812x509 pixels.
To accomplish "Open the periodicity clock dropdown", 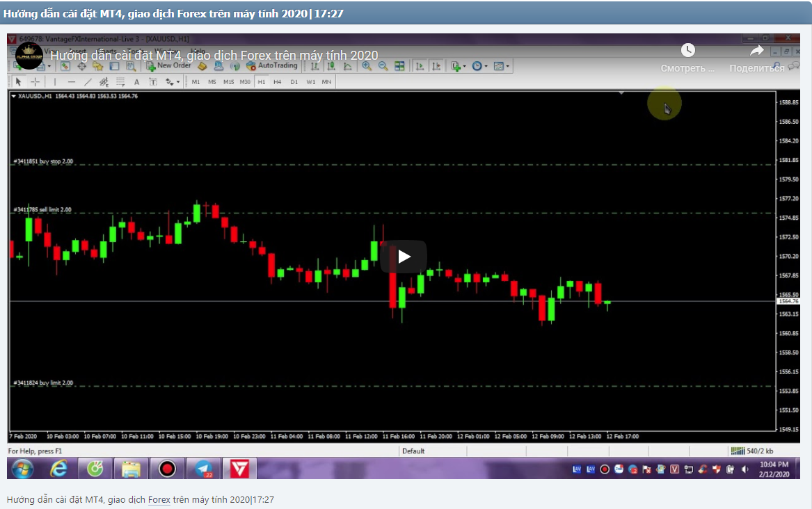I will 479,66.
